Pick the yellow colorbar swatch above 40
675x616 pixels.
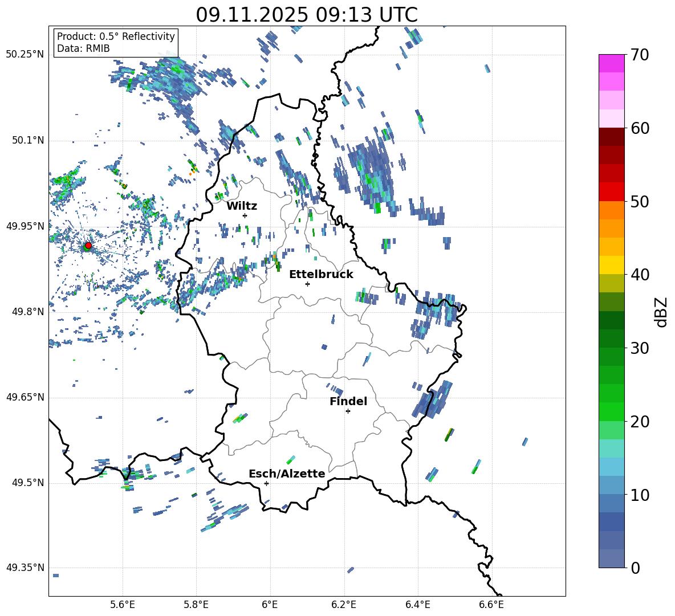point(612,265)
